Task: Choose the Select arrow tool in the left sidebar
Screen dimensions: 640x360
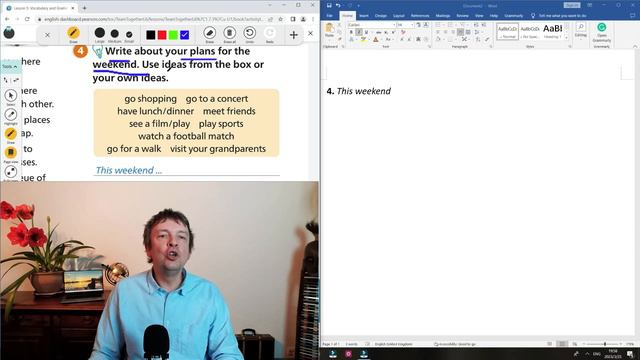Action: [11, 96]
